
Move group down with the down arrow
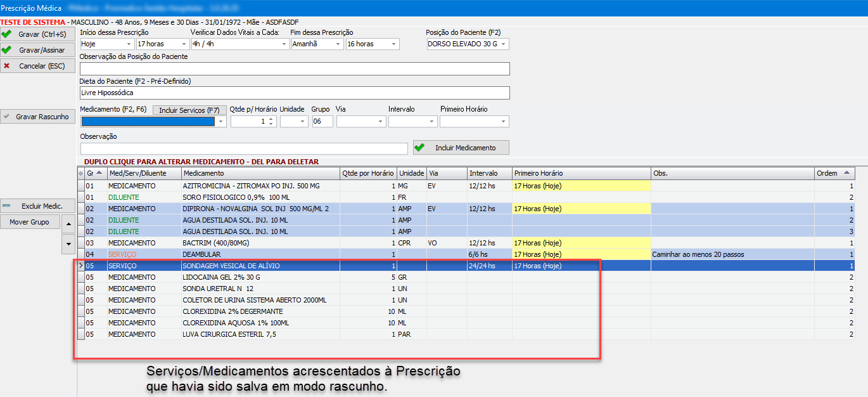(x=68, y=242)
